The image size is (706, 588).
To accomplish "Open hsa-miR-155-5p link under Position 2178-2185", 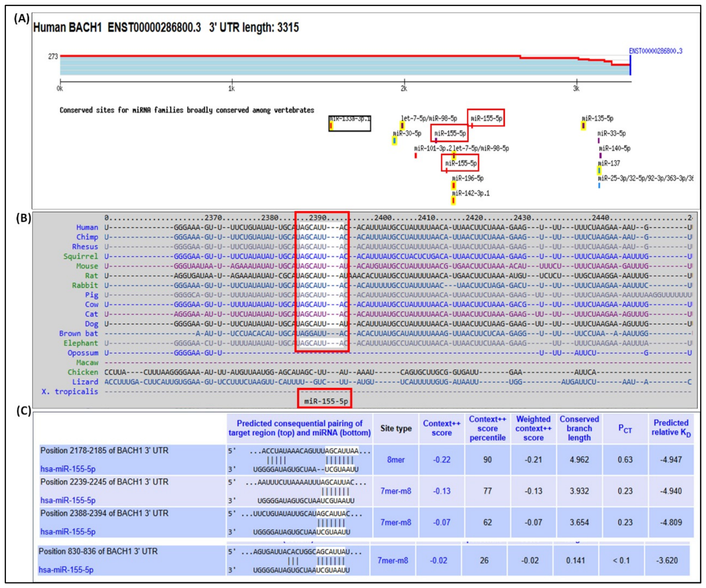I will [68, 469].
